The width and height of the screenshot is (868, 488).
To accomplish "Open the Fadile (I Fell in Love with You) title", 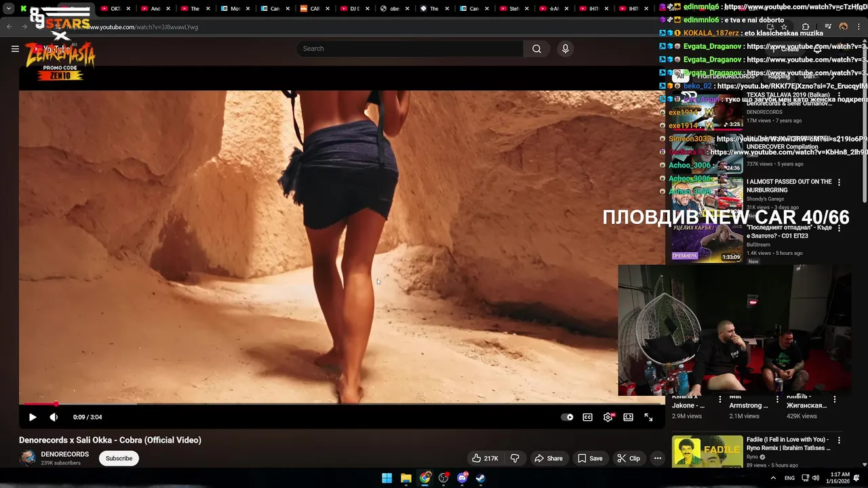I will pos(789,443).
